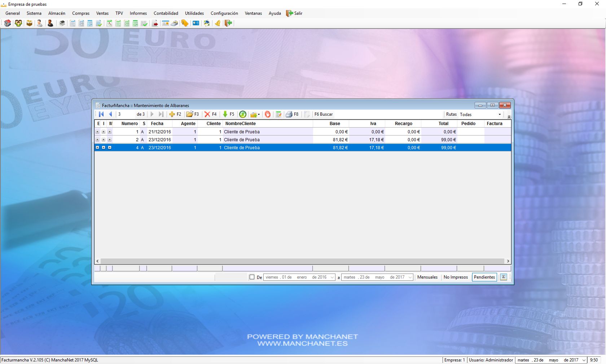This screenshot has width=606, height=364.
Task: Open the Contabilidad menu
Action: pos(166,13)
